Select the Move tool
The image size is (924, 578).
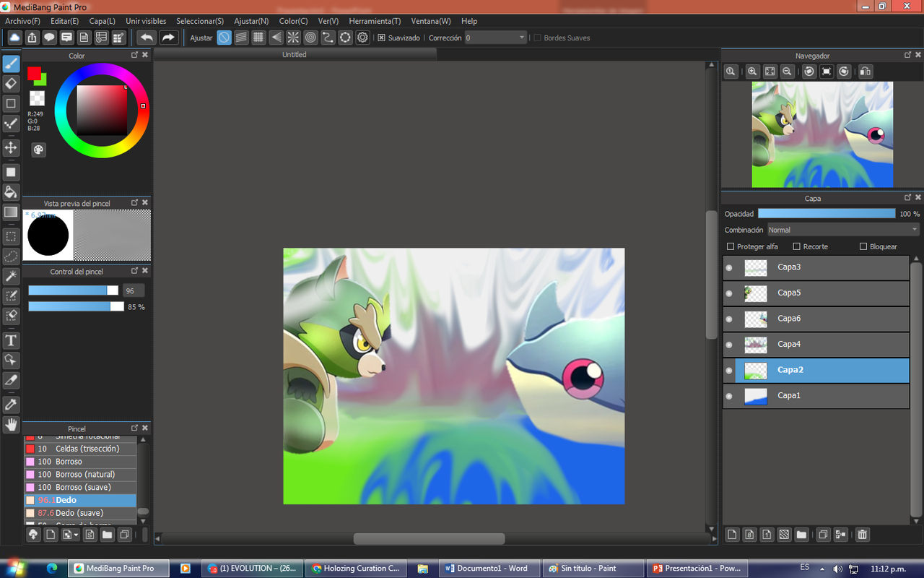pos(11,147)
